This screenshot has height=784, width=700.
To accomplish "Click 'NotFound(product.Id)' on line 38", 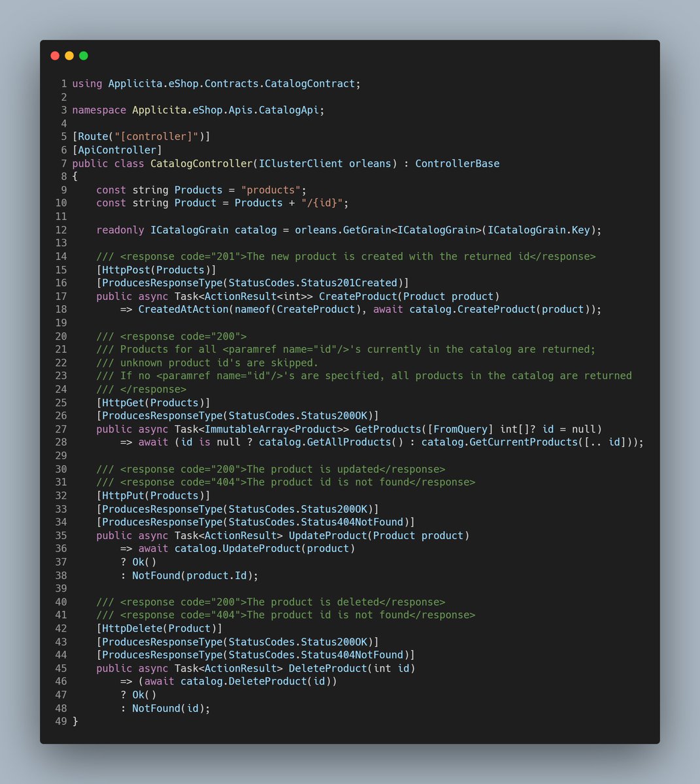I will pos(193,576).
